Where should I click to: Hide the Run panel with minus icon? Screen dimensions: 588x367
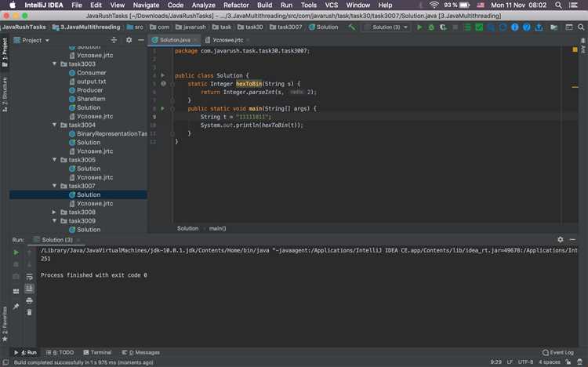pos(572,239)
